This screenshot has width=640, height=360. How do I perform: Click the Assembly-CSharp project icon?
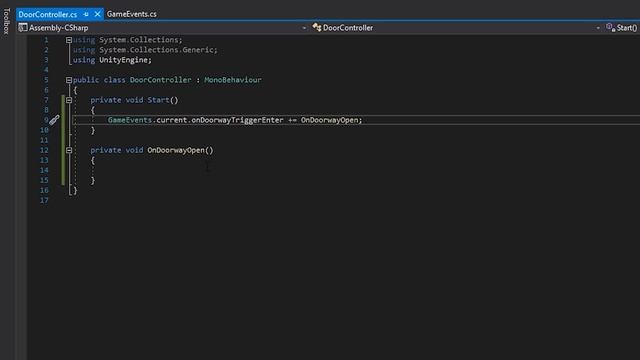[23, 28]
